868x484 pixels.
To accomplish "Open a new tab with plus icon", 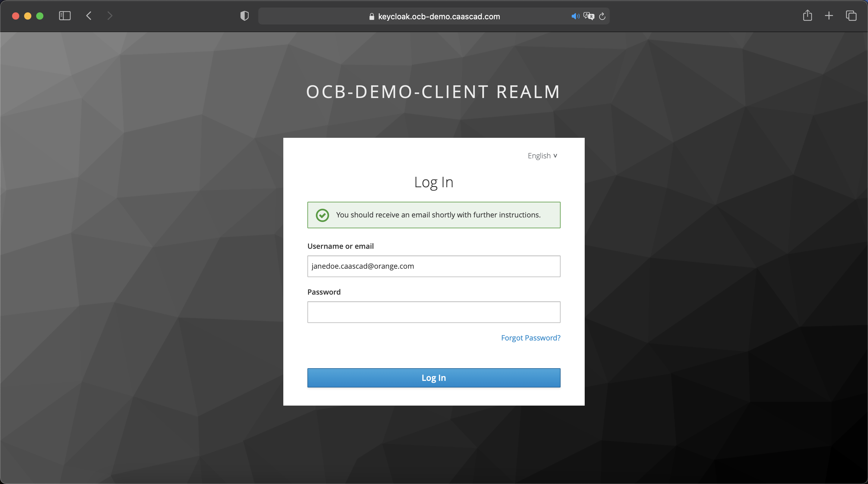I will [829, 16].
